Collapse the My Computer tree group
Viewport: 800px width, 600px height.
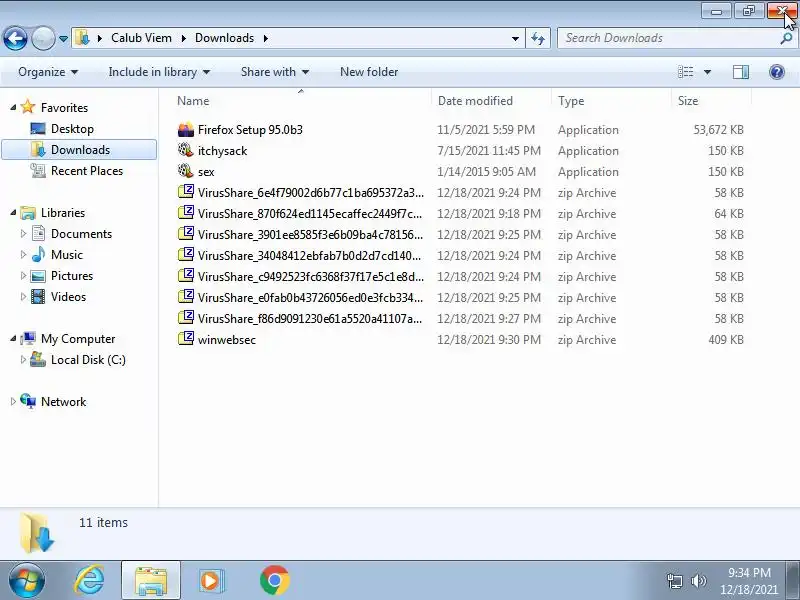13,338
